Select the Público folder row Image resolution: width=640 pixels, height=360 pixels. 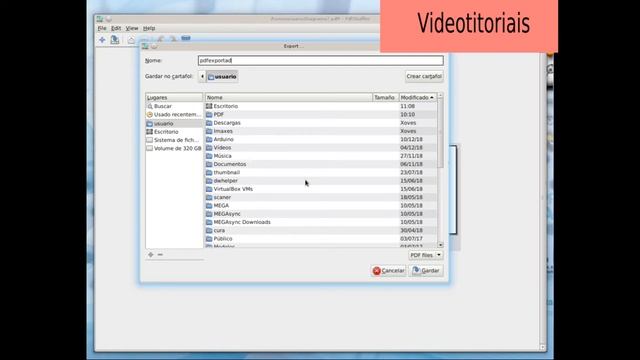[320, 238]
